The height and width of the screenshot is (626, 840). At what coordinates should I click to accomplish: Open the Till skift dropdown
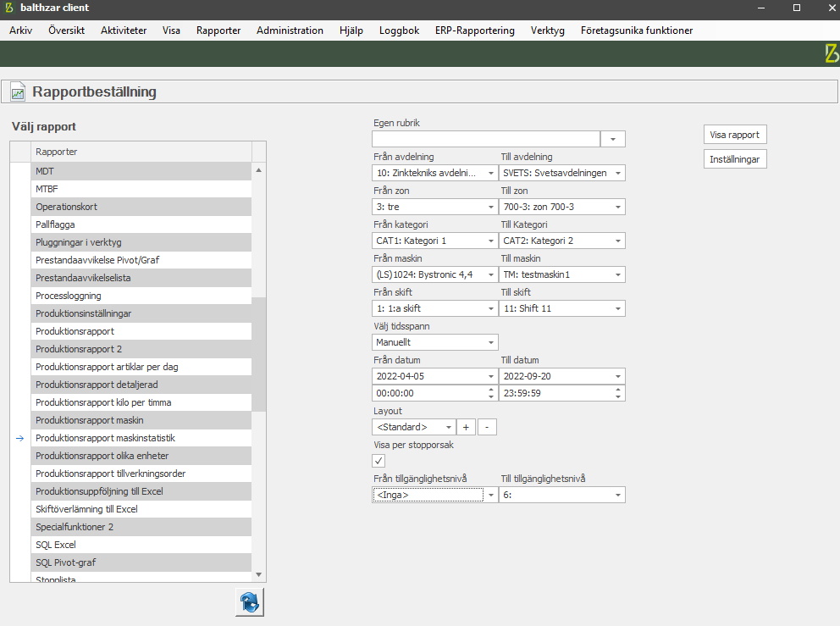tap(617, 308)
